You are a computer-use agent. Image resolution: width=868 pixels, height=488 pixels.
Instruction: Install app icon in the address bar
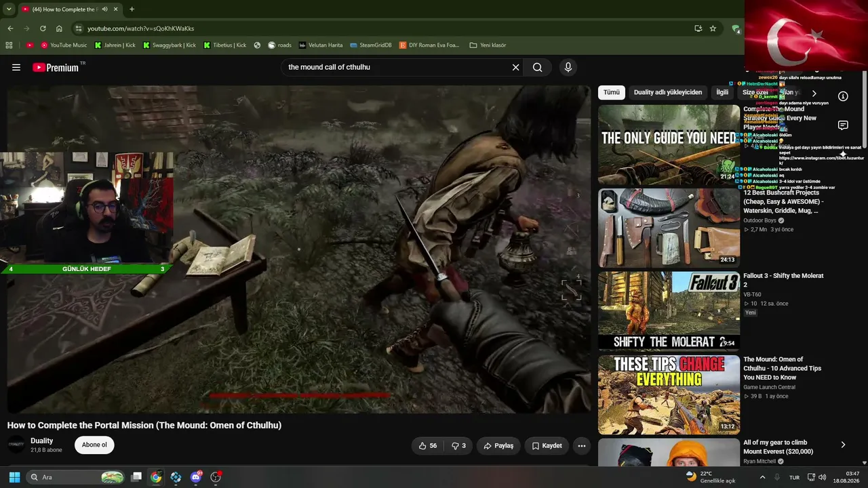[x=698, y=28]
